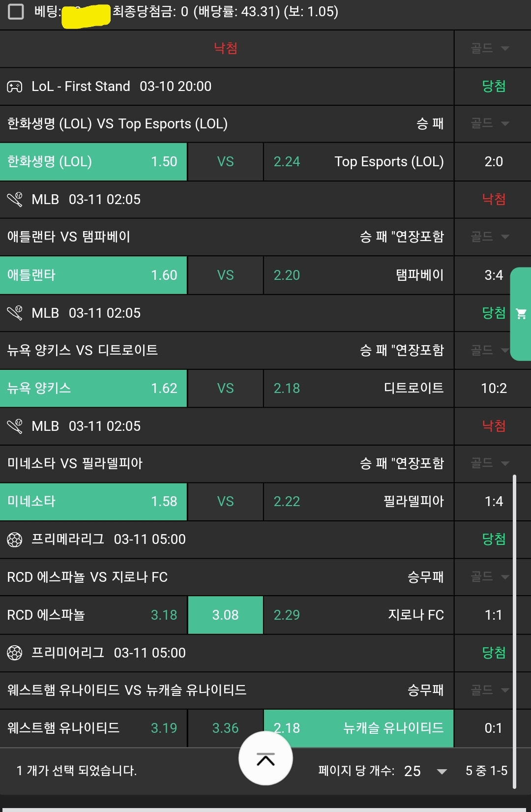Viewport: 531px width, 812px height.
Task: Click the baseball icon above 뉴욕 양키스 match
Action: [15, 313]
